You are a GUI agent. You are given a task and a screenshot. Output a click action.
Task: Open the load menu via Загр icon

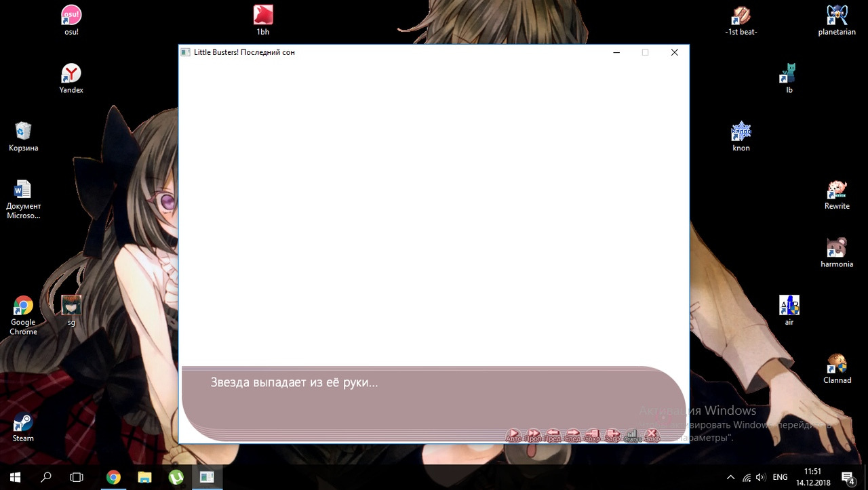(x=612, y=435)
